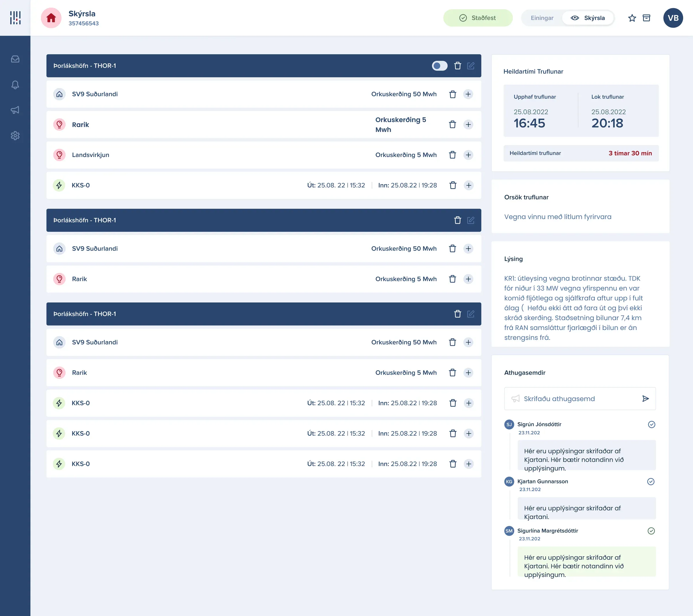This screenshot has width=693, height=616.
Task: Delete the Landsvirkjun row
Action: coord(453,155)
